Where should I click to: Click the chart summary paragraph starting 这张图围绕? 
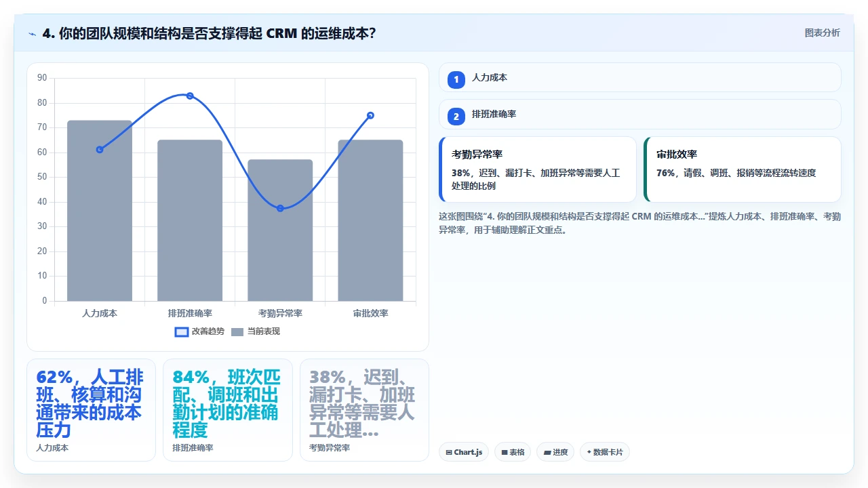(639, 223)
